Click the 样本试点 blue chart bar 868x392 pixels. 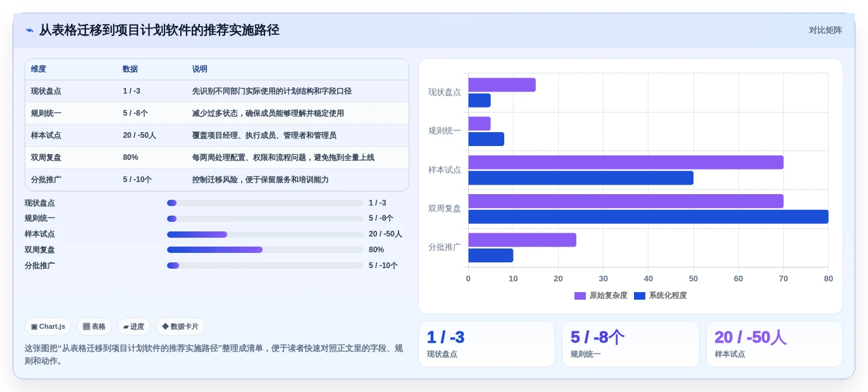(581, 178)
